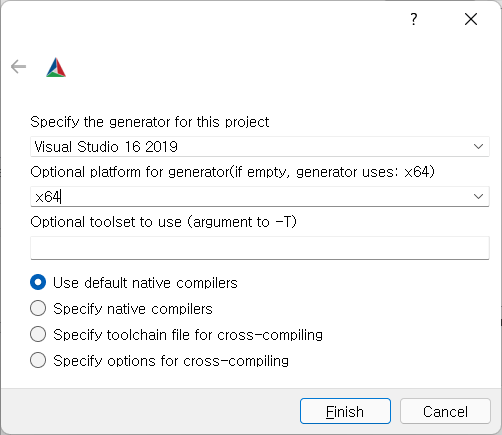Expand the generator list chevron
This screenshot has width=502, height=435.
pyautogui.click(x=478, y=147)
